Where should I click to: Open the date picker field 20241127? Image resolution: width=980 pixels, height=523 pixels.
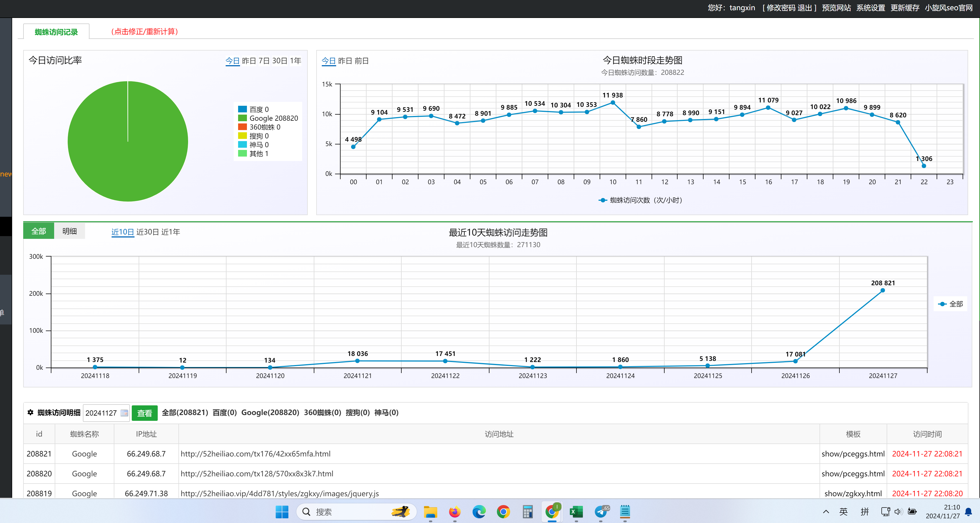101,413
